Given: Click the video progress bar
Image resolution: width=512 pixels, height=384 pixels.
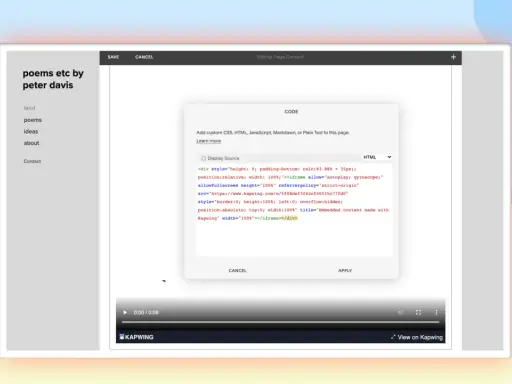Looking at the screenshot, I should 280,322.
